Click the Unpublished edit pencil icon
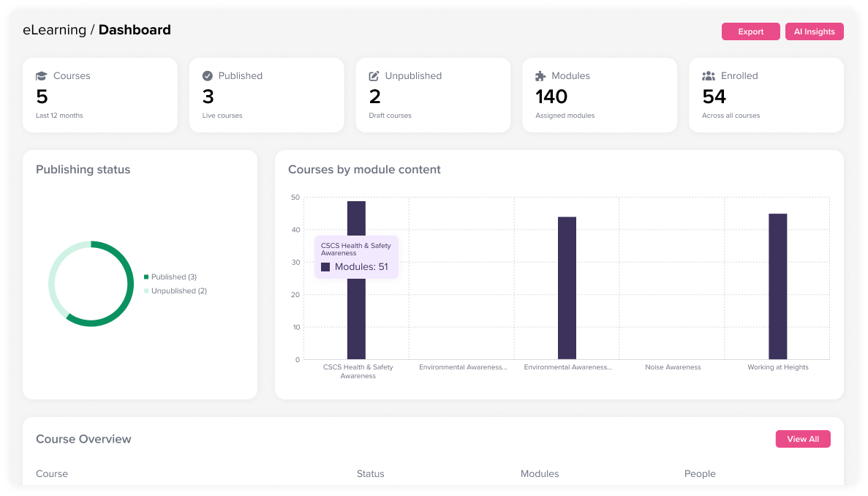This screenshot has height=496, width=868. (x=374, y=76)
